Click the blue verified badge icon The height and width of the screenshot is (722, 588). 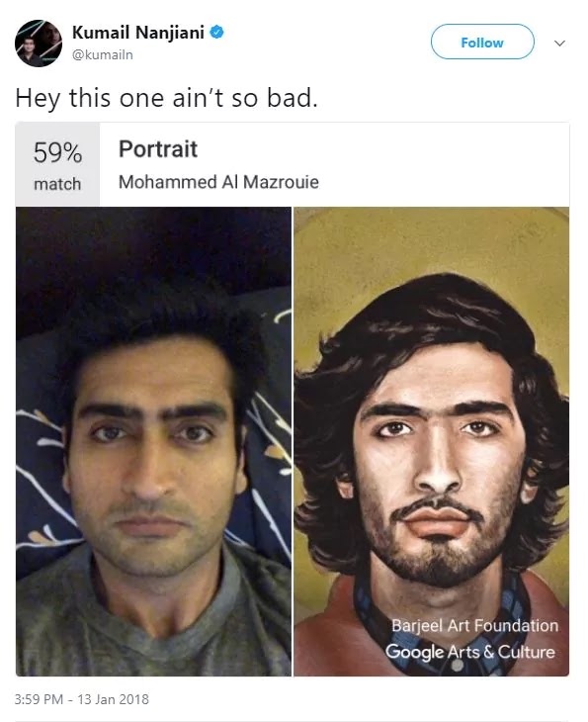pyautogui.click(x=216, y=33)
